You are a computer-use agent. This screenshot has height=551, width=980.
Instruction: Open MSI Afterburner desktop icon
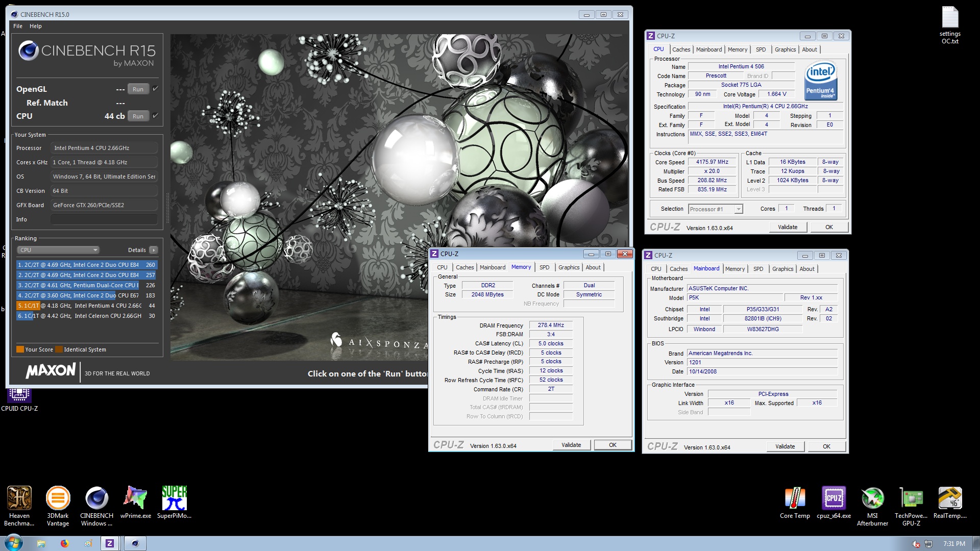(x=872, y=506)
